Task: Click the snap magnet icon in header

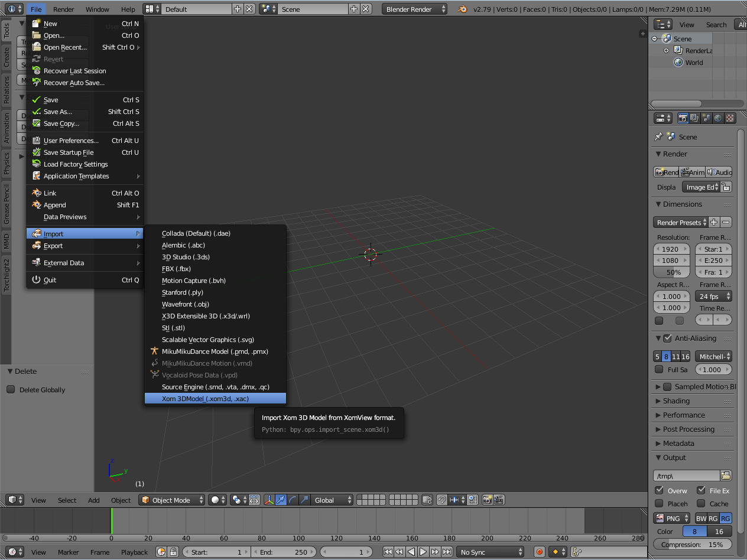Action: [441, 500]
